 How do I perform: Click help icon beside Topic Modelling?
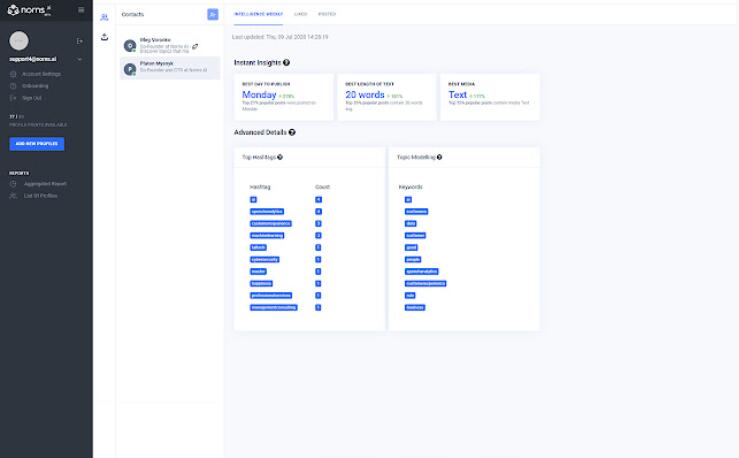tap(439, 157)
